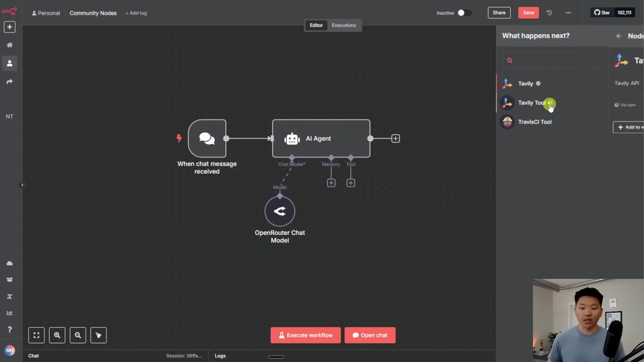Click the GitHub Star button
This screenshot has height=362, width=644.
[602, 13]
